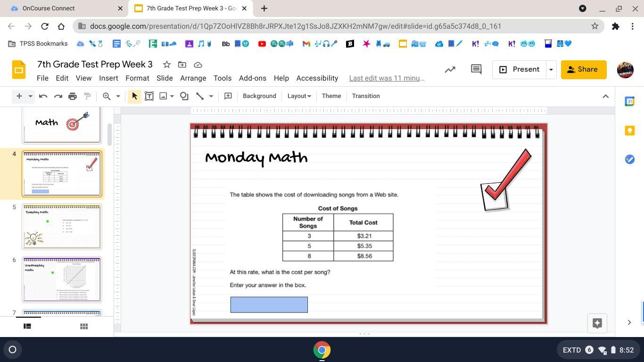The height and width of the screenshot is (362, 644).
Task: Click the insert image tool
Action: [x=163, y=96]
